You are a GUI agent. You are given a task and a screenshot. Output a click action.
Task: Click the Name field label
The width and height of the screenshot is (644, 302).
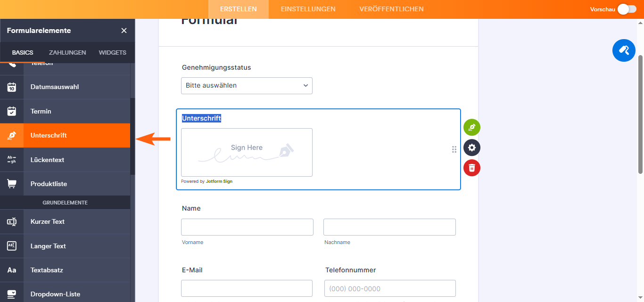(x=191, y=208)
